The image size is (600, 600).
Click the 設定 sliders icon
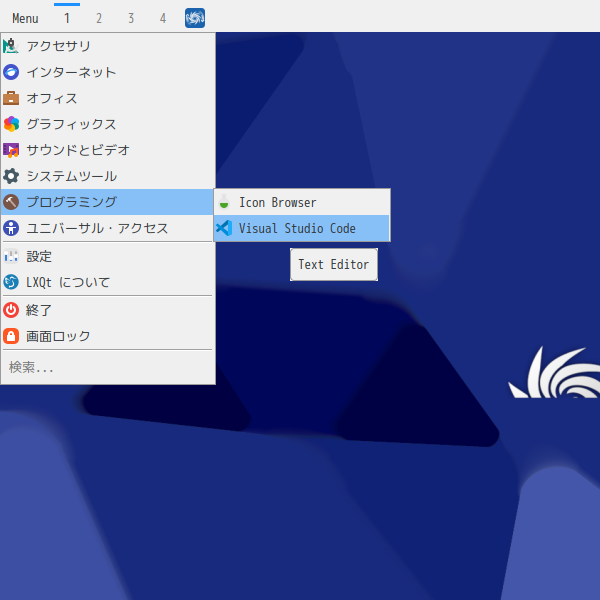11,256
